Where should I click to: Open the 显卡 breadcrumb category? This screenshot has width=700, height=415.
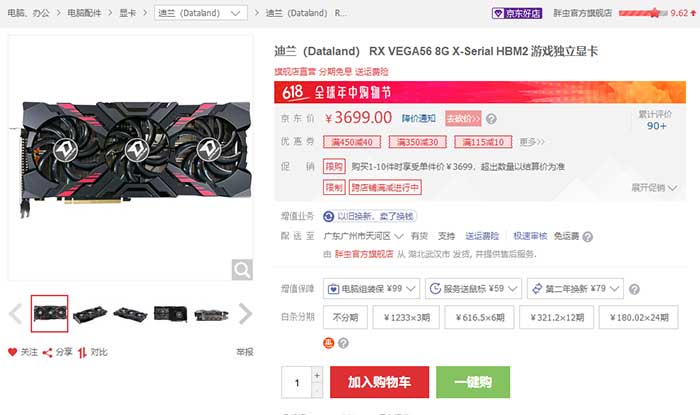127,13
